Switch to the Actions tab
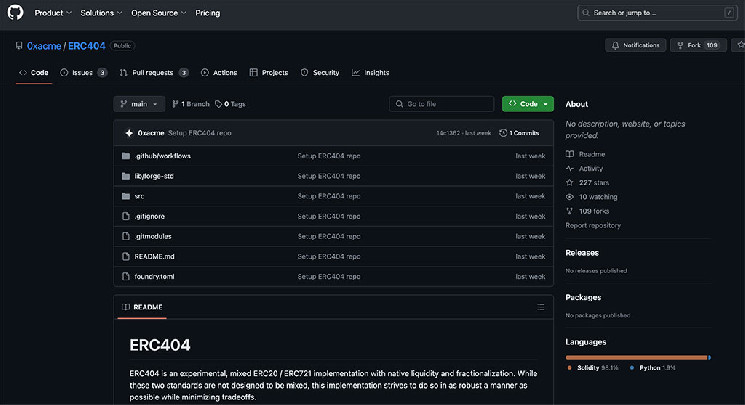This screenshot has width=745, height=405. (219, 73)
